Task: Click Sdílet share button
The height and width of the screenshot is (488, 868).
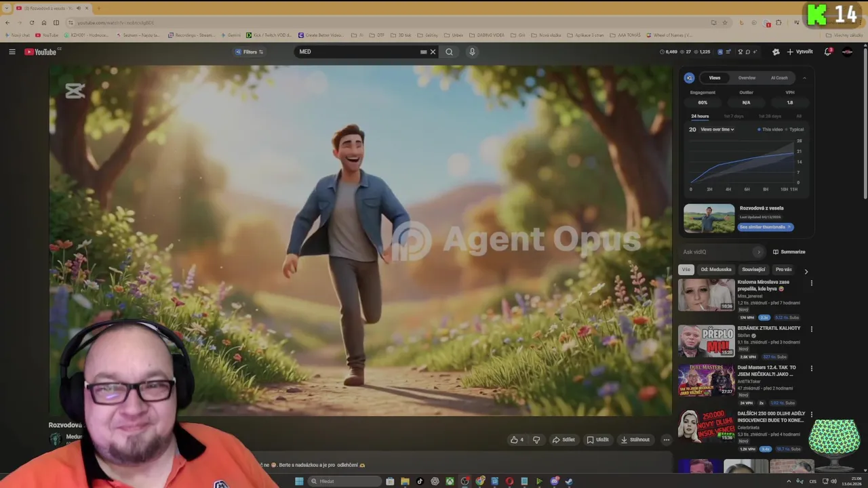Action: point(564,440)
